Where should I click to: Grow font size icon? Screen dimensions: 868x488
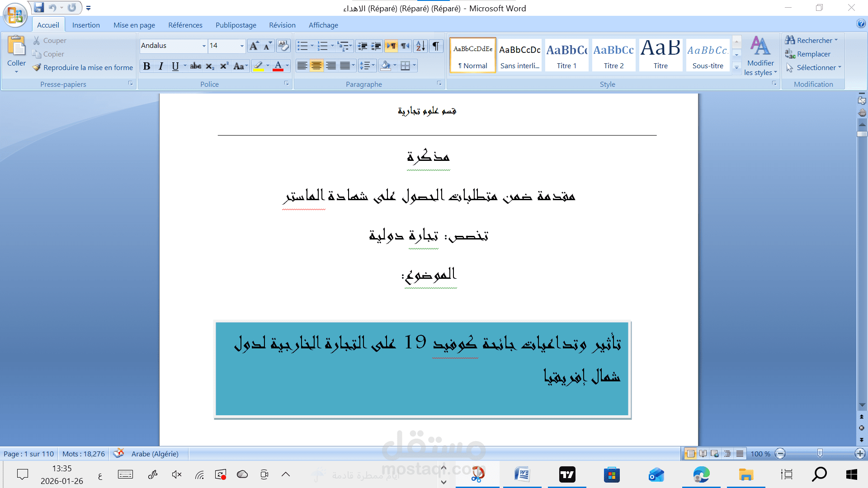pyautogui.click(x=254, y=46)
